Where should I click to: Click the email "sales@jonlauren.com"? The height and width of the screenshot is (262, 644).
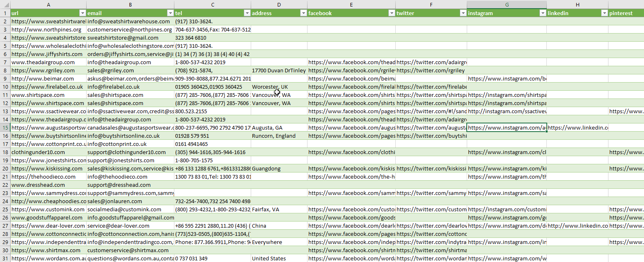click(x=130, y=201)
